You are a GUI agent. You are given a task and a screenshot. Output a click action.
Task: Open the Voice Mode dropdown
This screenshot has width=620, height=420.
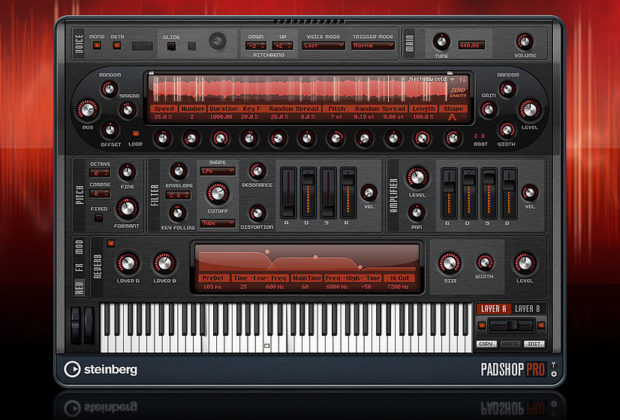pyautogui.click(x=323, y=46)
